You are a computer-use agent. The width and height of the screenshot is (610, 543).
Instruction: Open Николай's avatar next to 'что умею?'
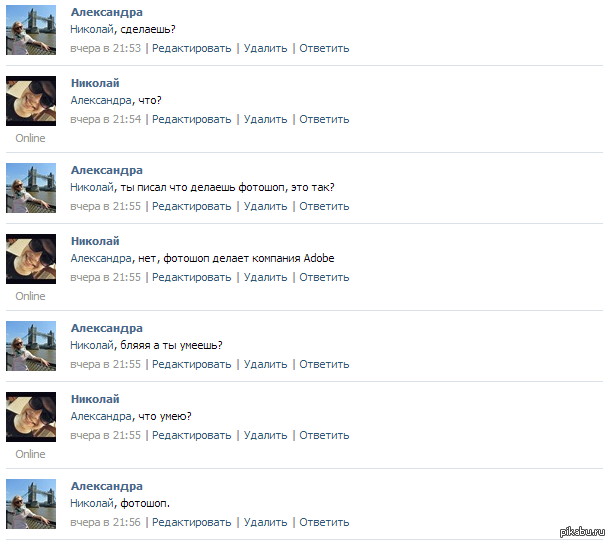tap(31, 417)
